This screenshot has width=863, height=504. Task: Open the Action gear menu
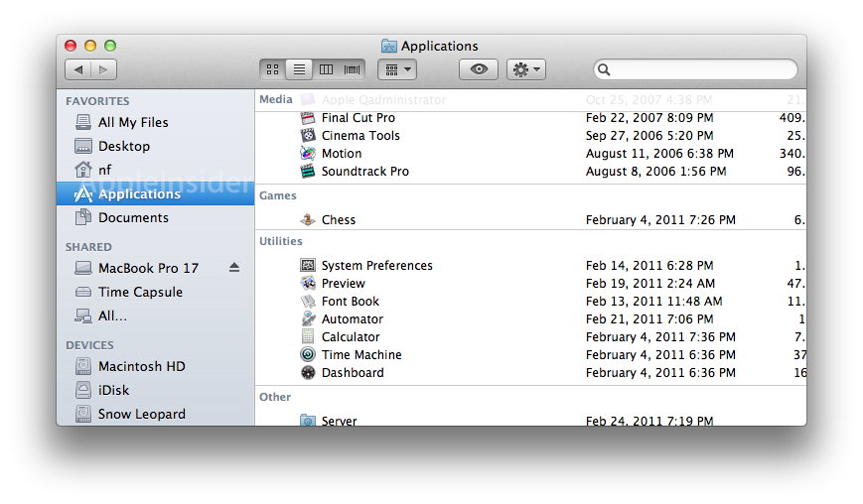525,69
